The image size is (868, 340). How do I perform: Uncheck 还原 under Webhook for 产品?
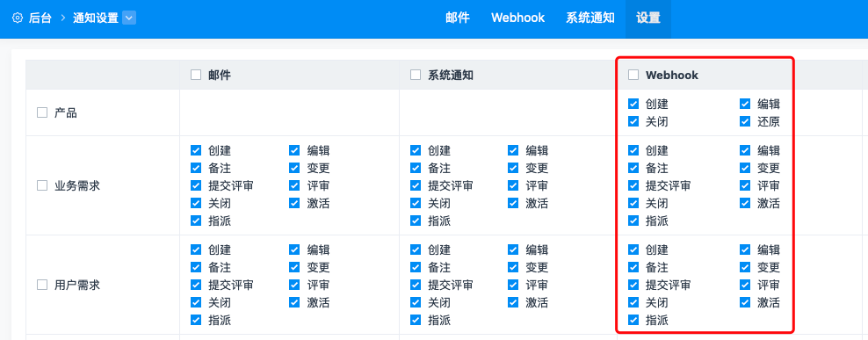point(745,121)
